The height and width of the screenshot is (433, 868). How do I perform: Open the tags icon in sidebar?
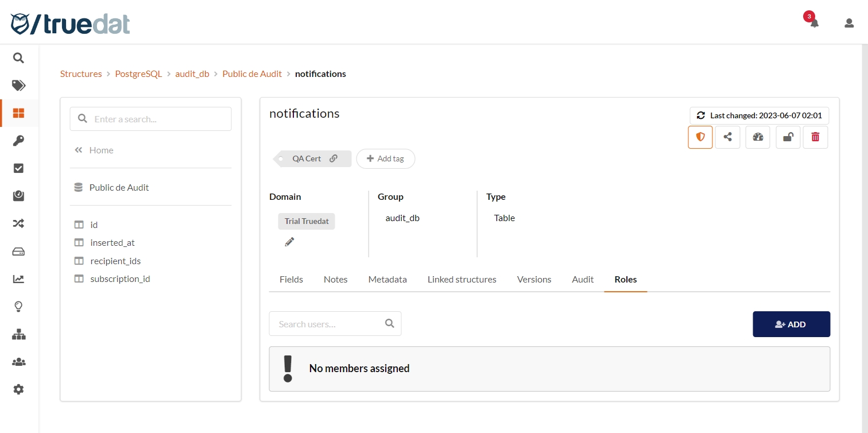pos(18,86)
